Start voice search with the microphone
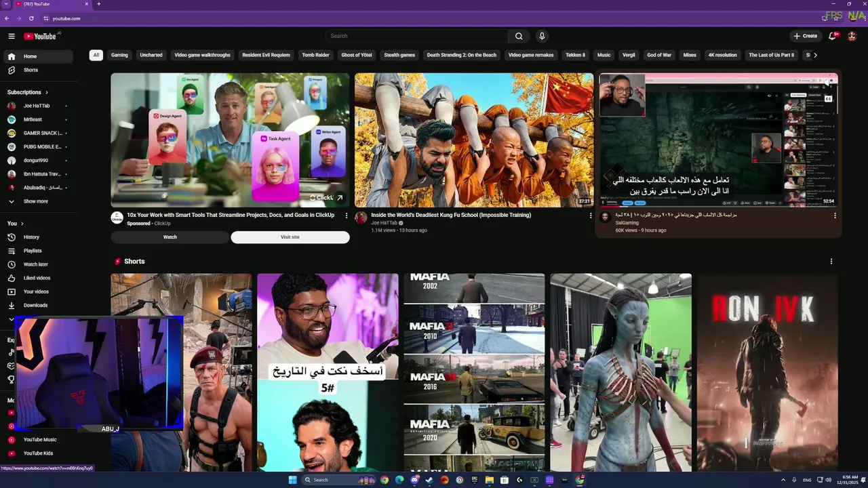 542,36
